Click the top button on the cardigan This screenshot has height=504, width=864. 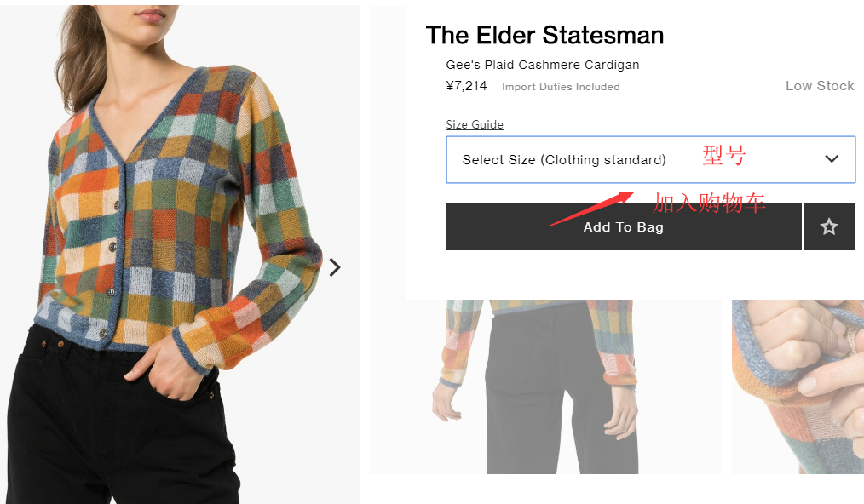(117, 204)
